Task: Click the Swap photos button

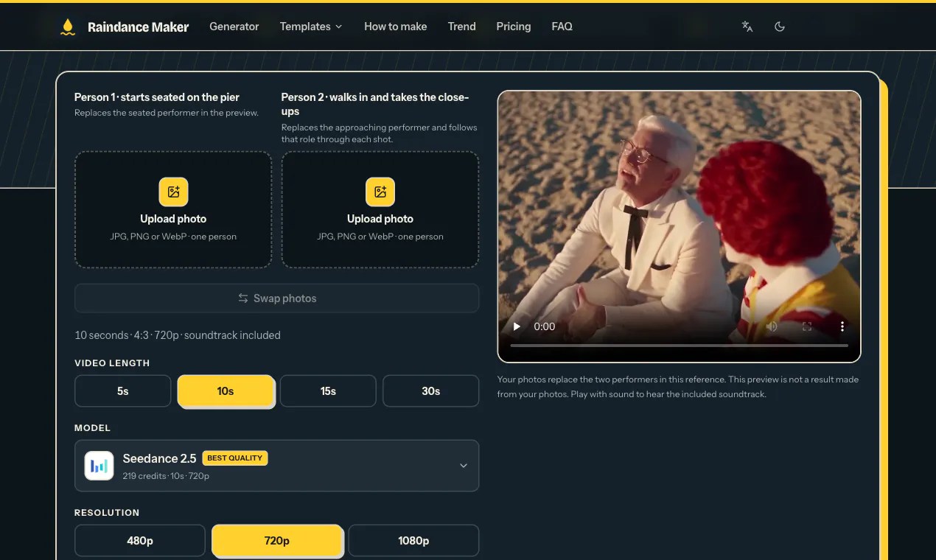Action: [277, 298]
